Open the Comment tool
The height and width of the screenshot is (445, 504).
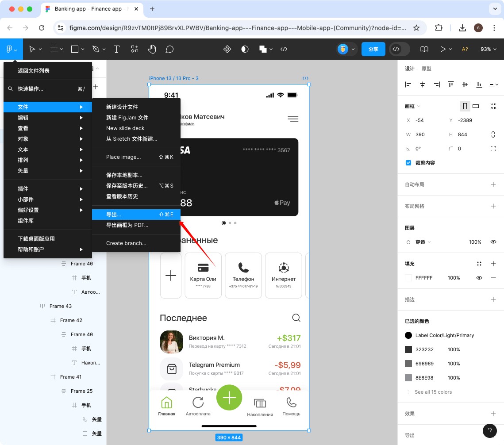tap(169, 49)
